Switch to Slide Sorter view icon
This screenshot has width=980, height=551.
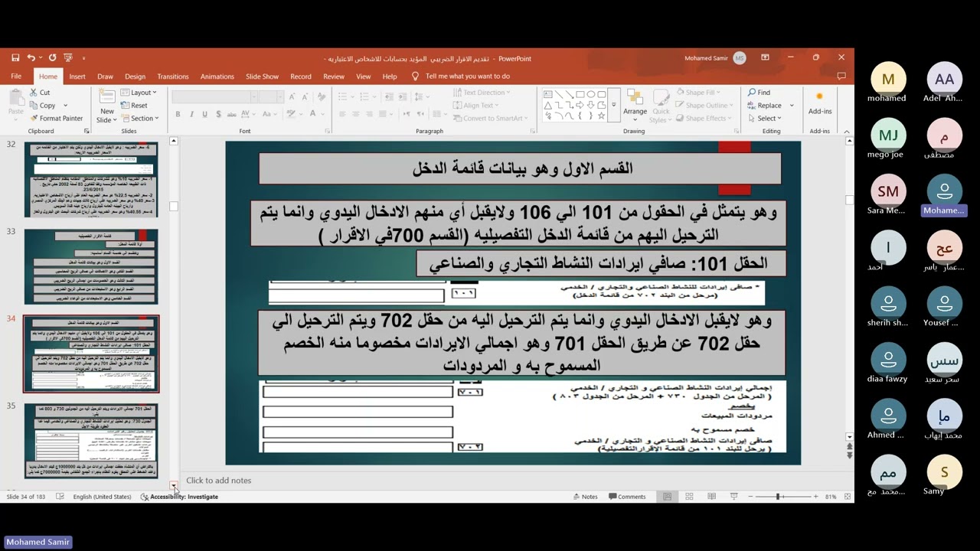point(689,497)
